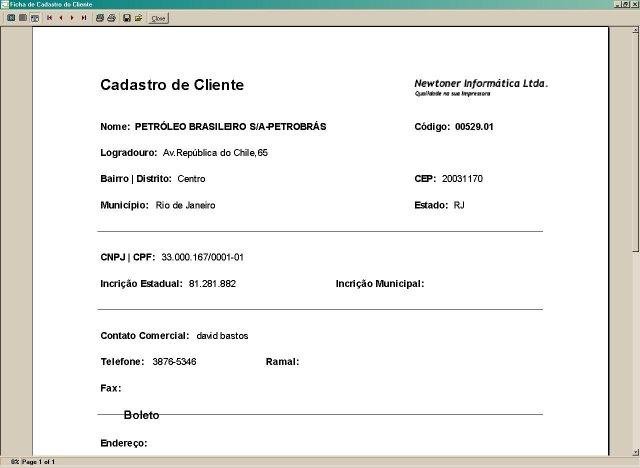Open report file with folder icon
Viewport: 640px width, 468px height.
(139, 18)
